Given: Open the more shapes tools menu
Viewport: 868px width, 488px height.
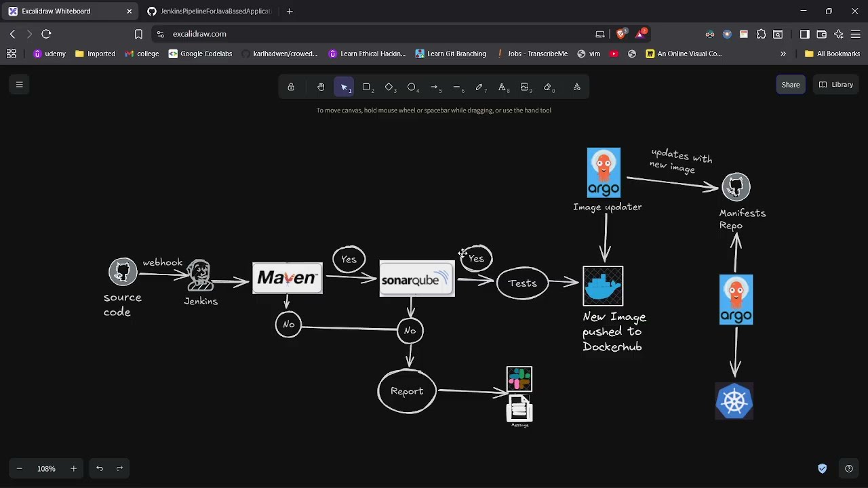Looking at the screenshot, I should point(577,87).
